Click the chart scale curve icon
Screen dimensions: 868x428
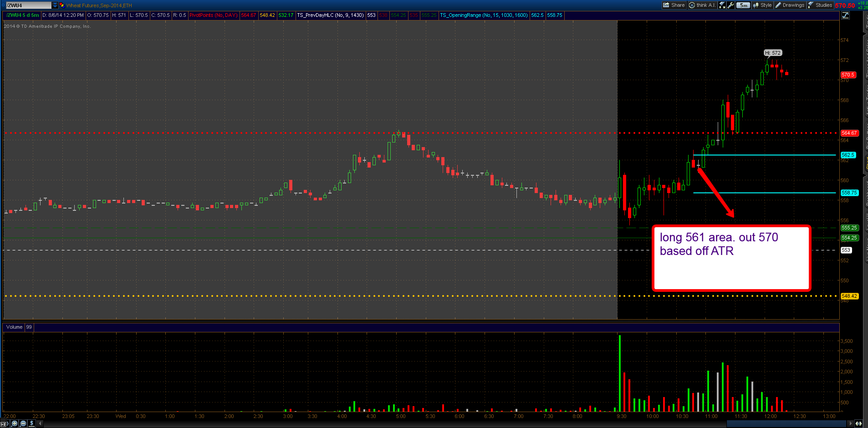pyautogui.click(x=845, y=15)
